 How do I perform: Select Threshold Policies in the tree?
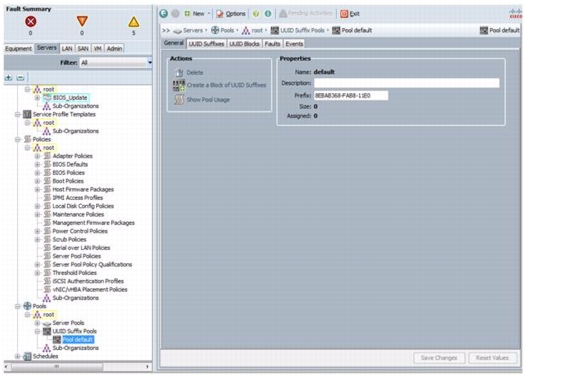[x=74, y=273]
